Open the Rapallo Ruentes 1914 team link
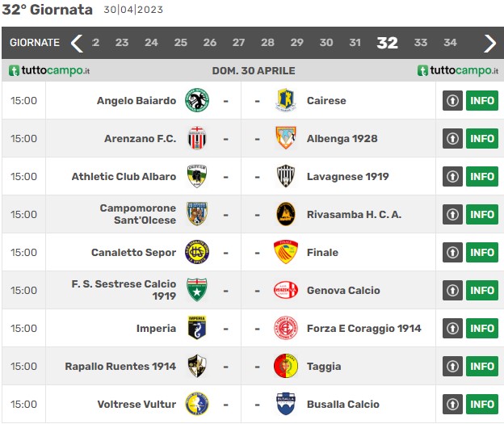 120,366
